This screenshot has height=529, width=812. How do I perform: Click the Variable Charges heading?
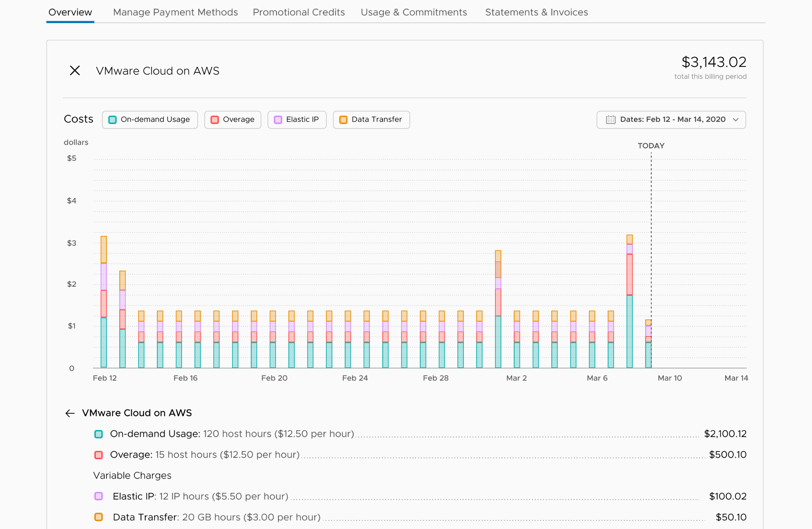coord(132,475)
